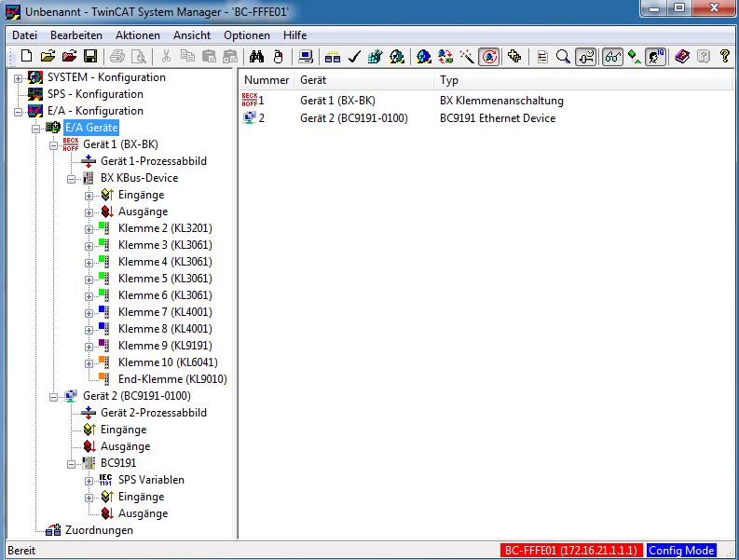
Task: Click the yellow plus-arrows toolbar icon
Action: pyautogui.click(x=514, y=57)
